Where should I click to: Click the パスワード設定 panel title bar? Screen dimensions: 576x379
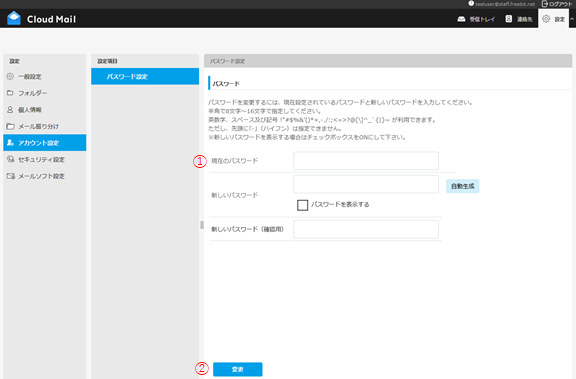388,61
